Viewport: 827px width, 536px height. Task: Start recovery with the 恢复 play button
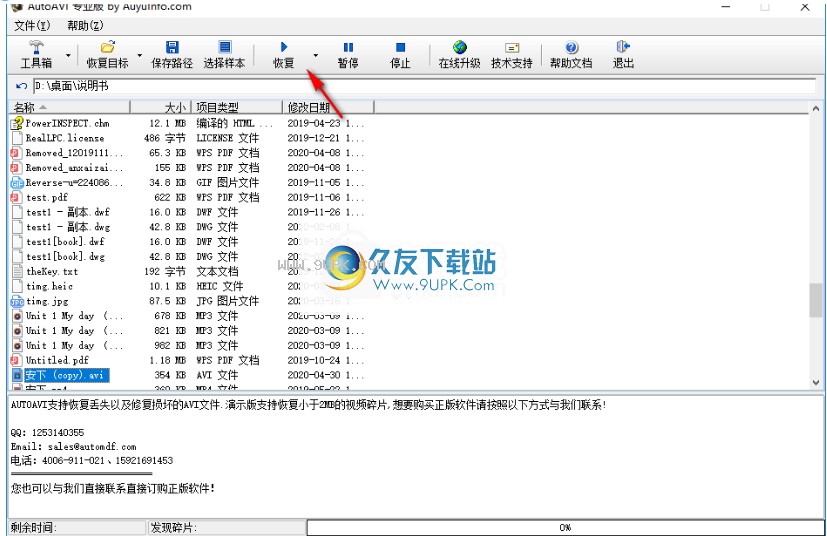283,54
